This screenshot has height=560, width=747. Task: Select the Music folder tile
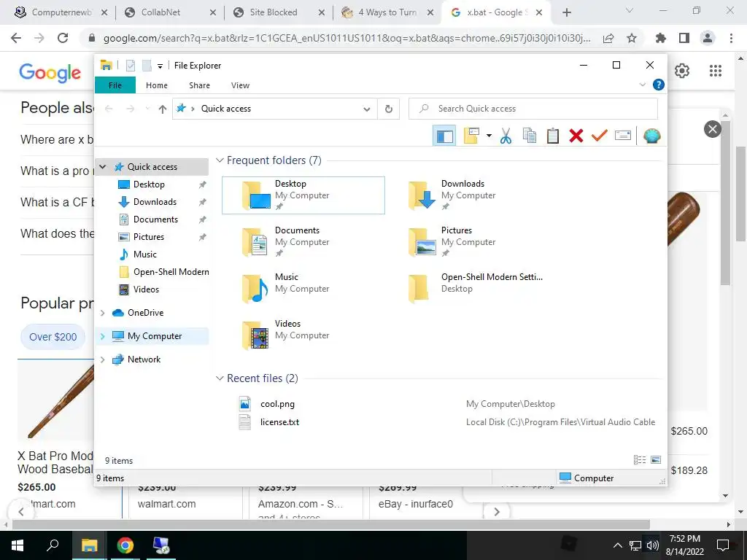click(303, 289)
